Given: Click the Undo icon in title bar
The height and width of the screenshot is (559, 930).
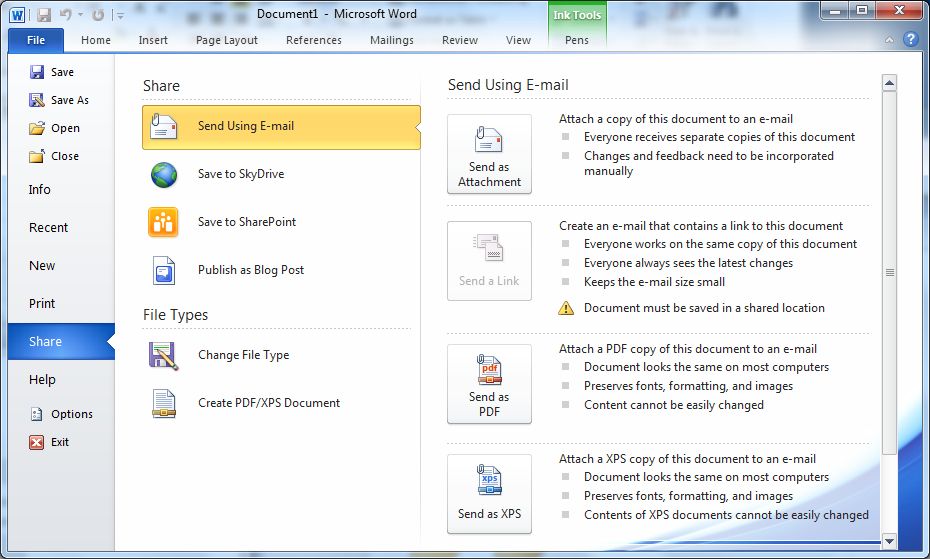Looking at the screenshot, I should pos(66,15).
